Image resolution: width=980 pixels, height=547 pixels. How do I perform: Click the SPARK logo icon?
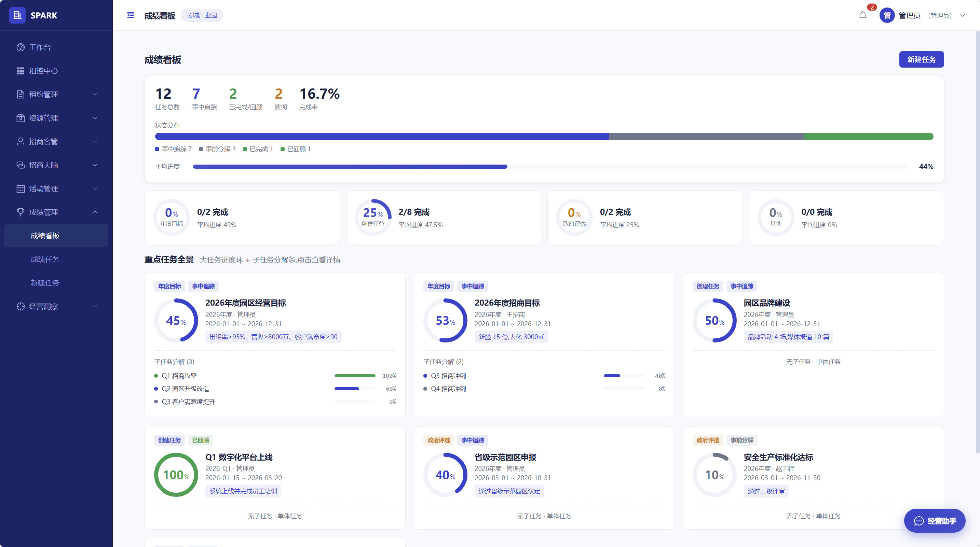click(17, 15)
